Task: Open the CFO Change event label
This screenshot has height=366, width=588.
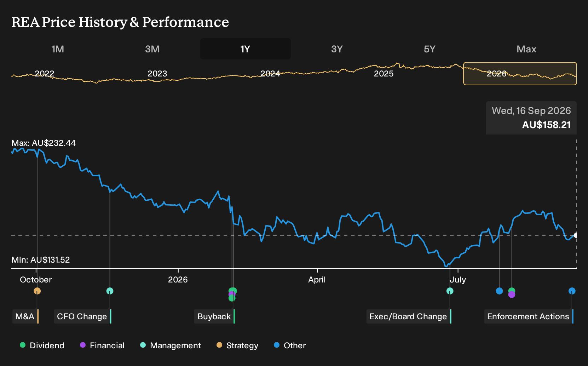Action: [x=83, y=316]
